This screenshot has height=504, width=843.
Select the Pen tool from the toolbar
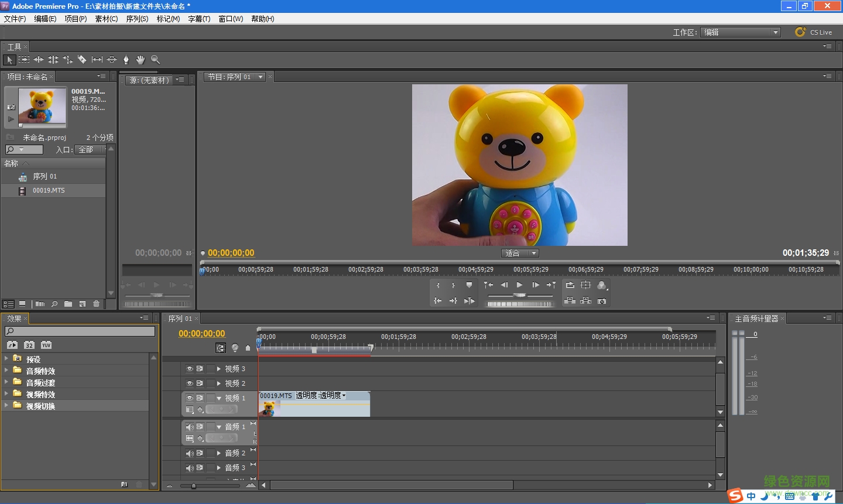point(126,59)
